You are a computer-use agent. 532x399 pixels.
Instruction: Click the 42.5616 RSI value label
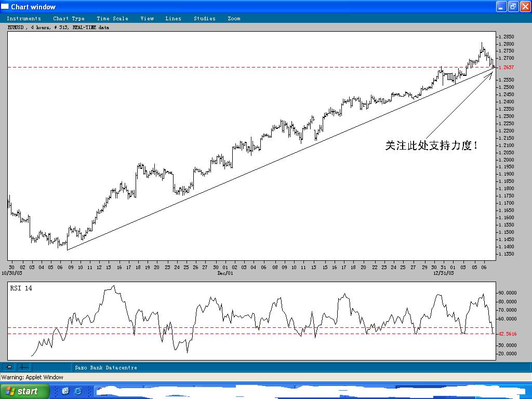click(x=507, y=334)
